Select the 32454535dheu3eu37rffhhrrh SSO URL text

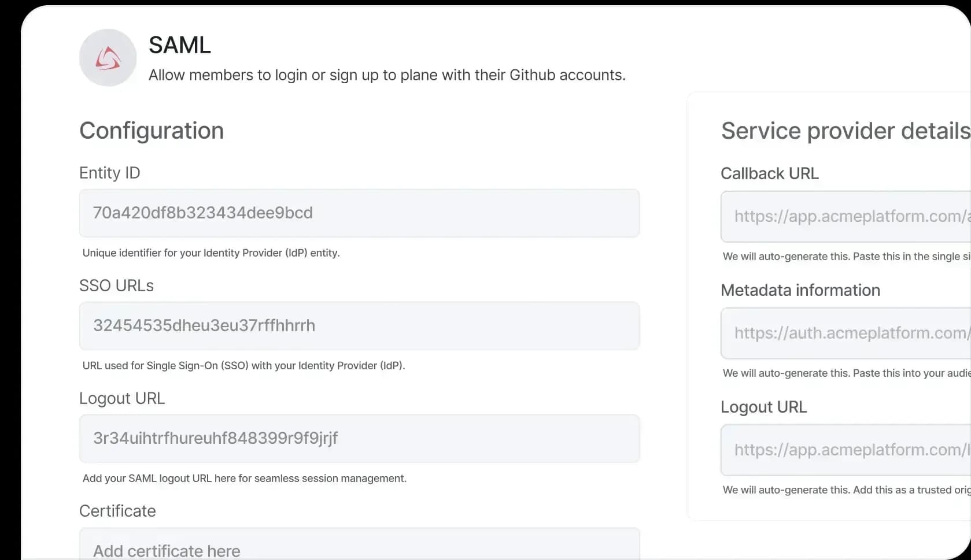(203, 325)
